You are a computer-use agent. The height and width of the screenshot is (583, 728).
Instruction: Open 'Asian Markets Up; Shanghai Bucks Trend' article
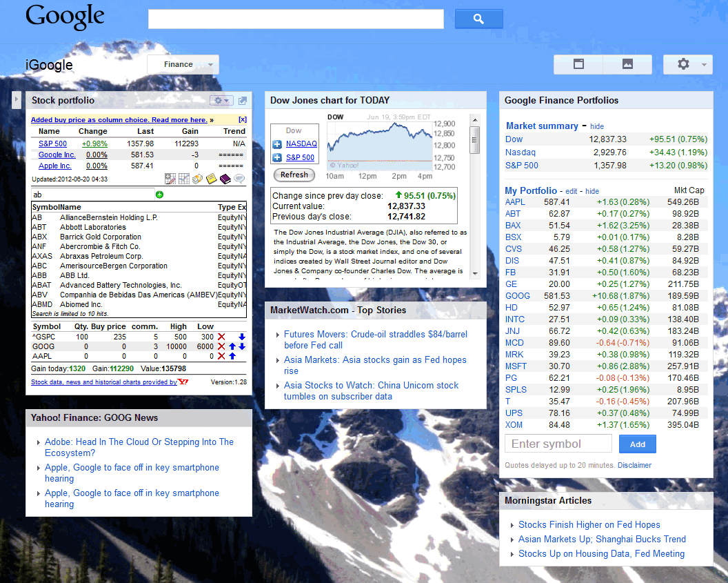(x=602, y=540)
